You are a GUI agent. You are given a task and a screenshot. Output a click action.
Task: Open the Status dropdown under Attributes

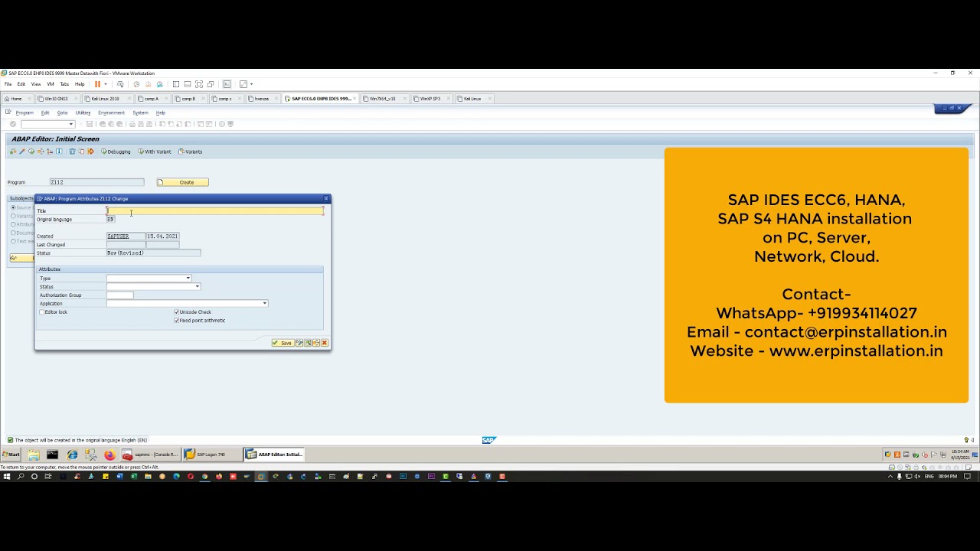tap(197, 287)
